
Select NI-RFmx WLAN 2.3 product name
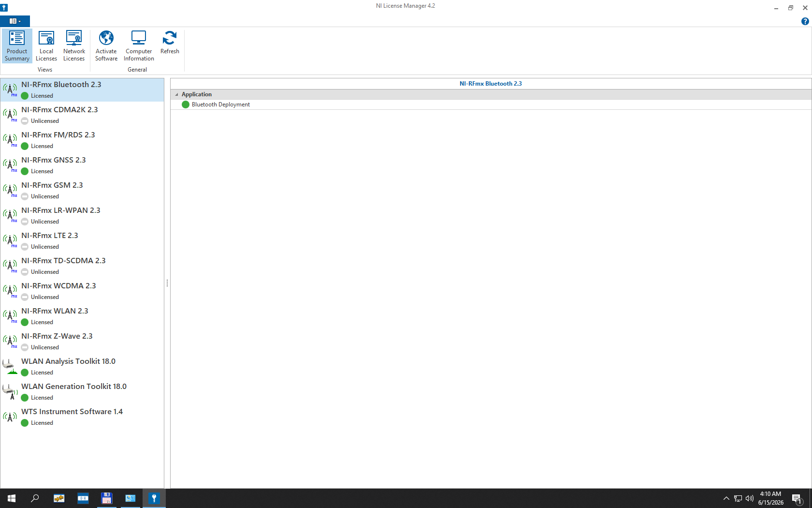point(55,311)
